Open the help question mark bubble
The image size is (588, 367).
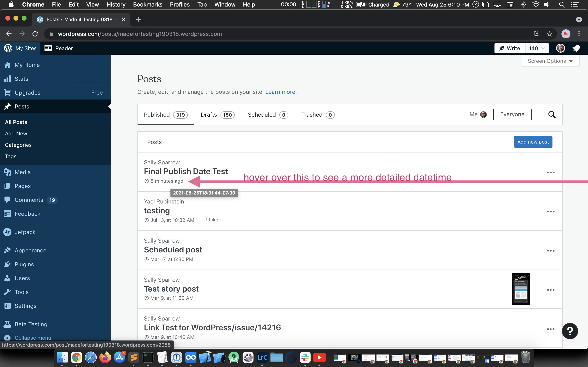pos(570,331)
